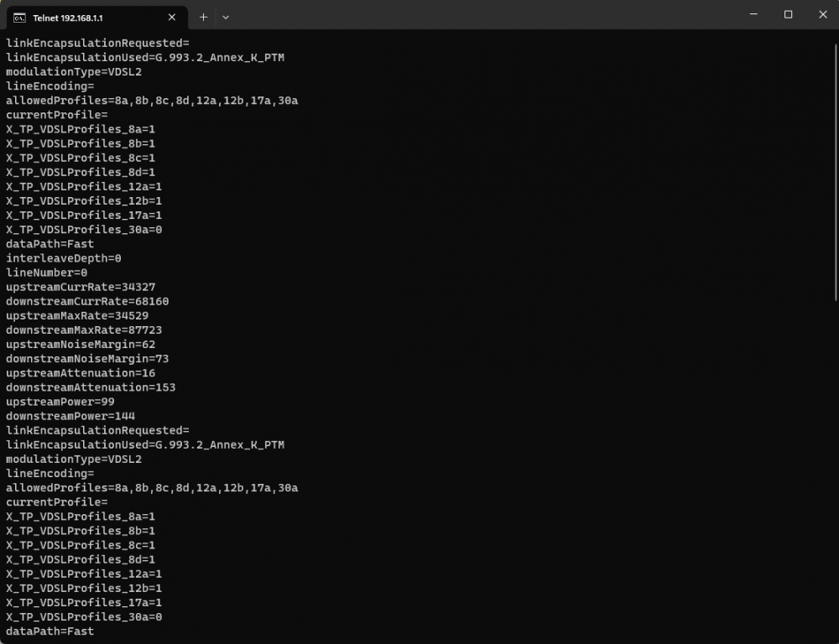This screenshot has width=839, height=644.
Task: Click on downstreamAttenuation=153 text
Action: point(91,387)
